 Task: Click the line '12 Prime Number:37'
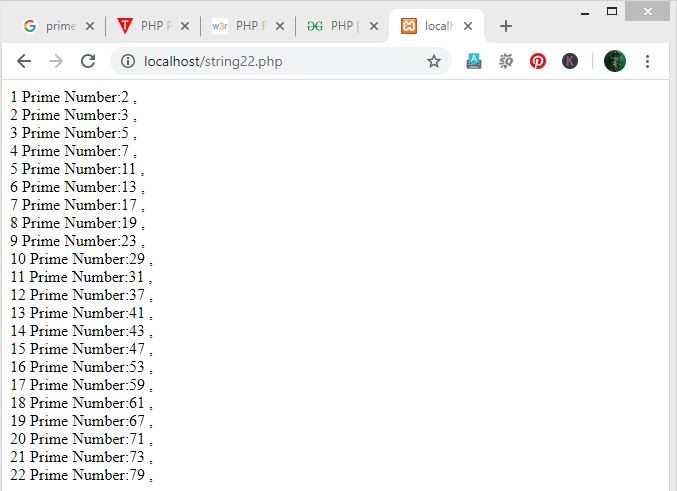[x=81, y=295]
